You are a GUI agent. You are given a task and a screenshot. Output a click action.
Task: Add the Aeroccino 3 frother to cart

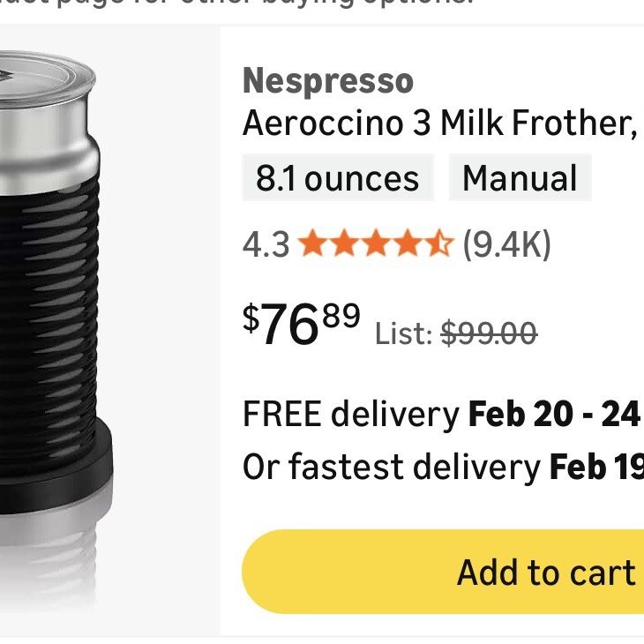pyautogui.click(x=443, y=572)
